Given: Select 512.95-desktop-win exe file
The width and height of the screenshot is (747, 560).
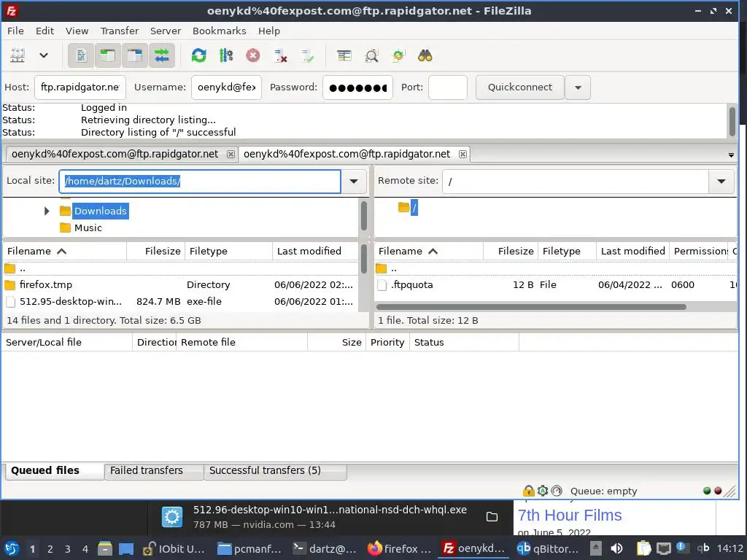Looking at the screenshot, I should [x=180, y=301].
